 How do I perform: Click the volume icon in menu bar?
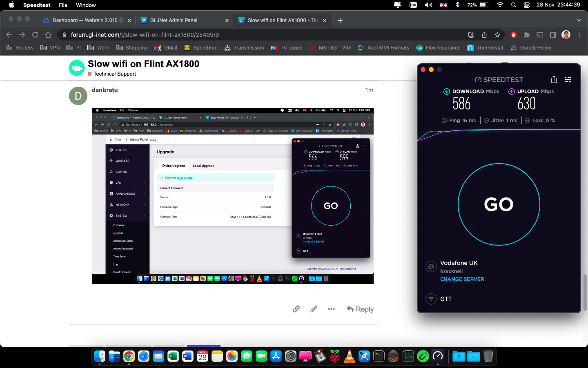(428, 5)
